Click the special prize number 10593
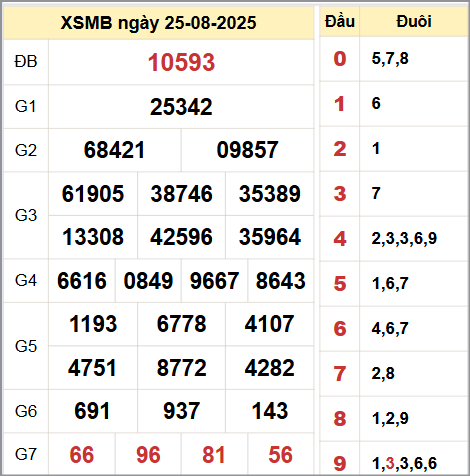The height and width of the screenshot is (476, 470). [181, 62]
